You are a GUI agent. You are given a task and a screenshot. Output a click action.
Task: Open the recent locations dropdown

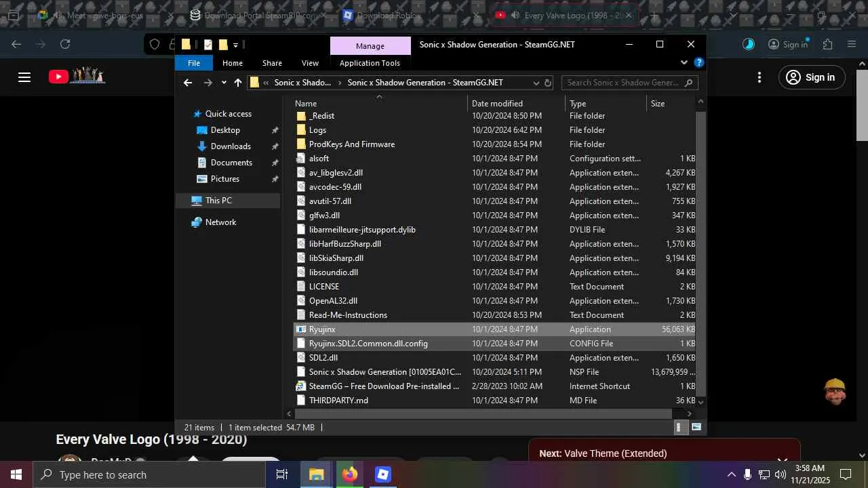(223, 83)
